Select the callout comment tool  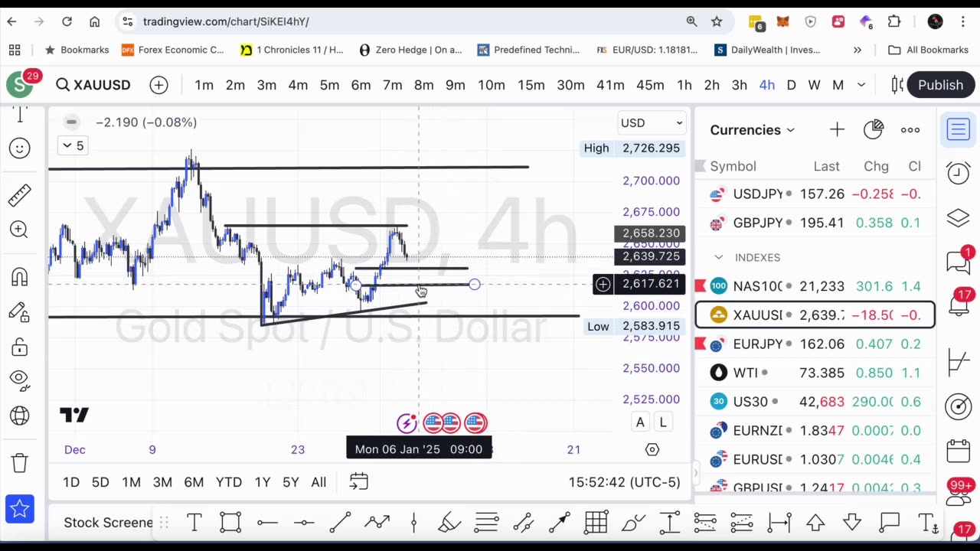889,523
